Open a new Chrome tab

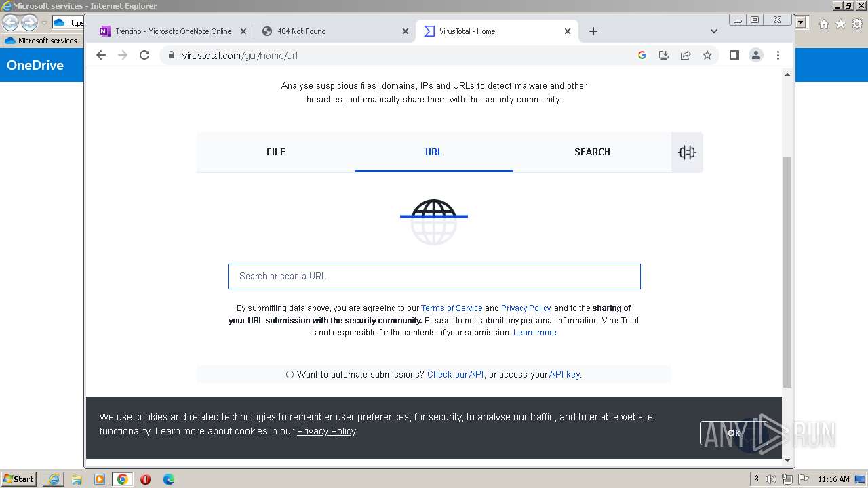pos(593,31)
